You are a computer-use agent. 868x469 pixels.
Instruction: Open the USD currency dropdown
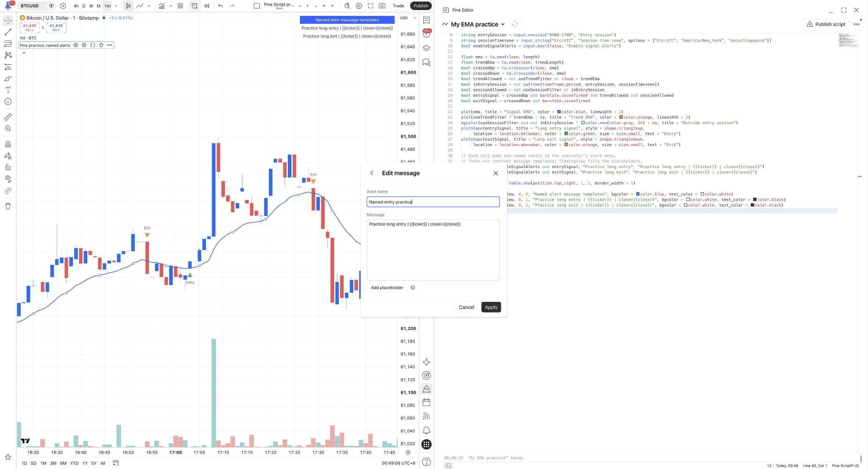(408, 18)
